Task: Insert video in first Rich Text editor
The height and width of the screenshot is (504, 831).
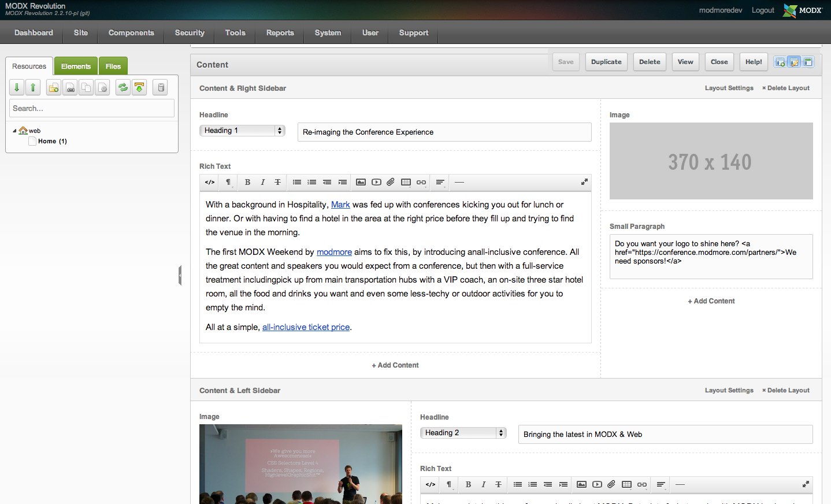Action: pyautogui.click(x=376, y=182)
